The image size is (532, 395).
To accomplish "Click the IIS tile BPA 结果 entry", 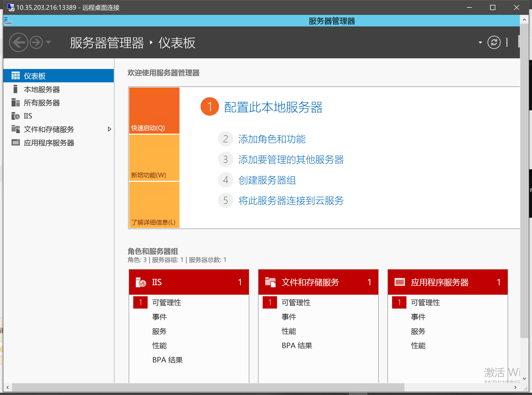I will pos(167,360).
